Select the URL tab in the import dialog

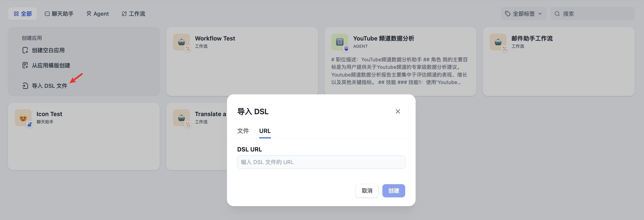click(x=265, y=131)
